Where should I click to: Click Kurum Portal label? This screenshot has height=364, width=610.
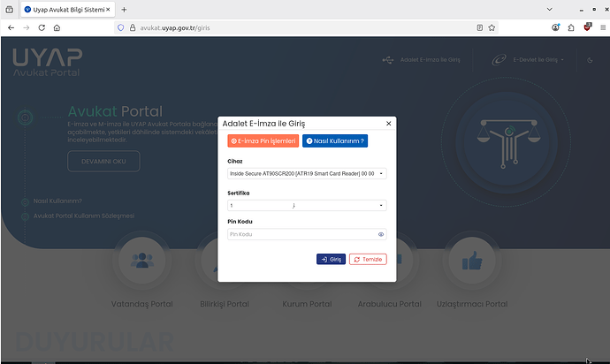307,304
